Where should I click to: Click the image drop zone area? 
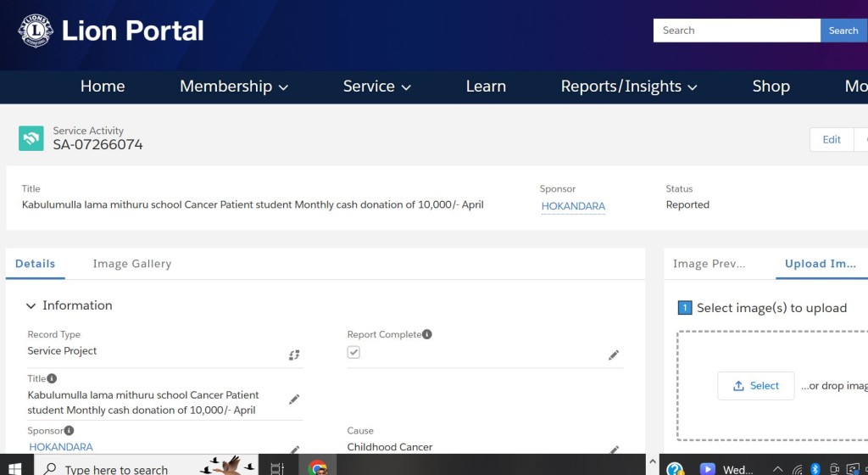click(x=772, y=386)
